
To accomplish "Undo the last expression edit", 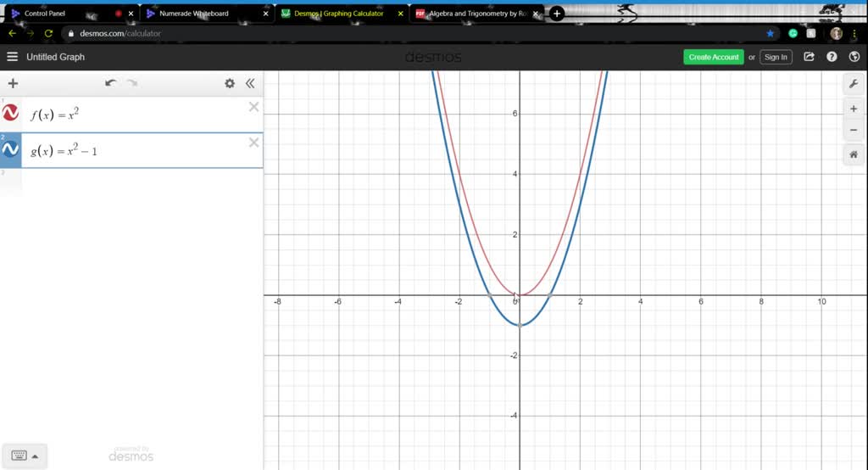I will pyautogui.click(x=110, y=83).
